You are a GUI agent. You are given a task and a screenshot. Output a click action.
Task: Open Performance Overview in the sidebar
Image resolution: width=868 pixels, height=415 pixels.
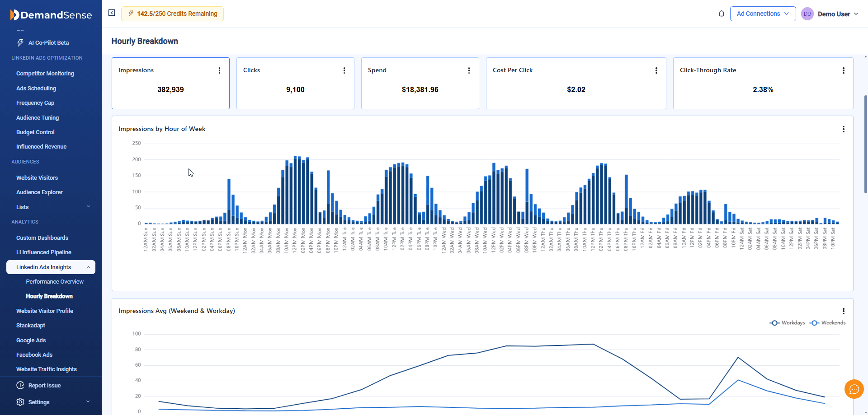(x=55, y=282)
